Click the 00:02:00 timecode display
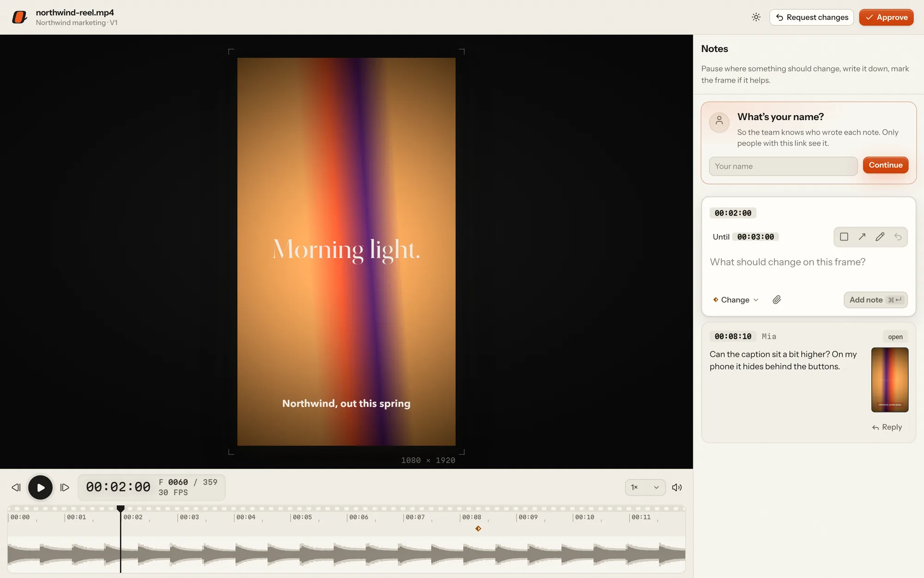Image resolution: width=924 pixels, height=578 pixels. coord(118,487)
